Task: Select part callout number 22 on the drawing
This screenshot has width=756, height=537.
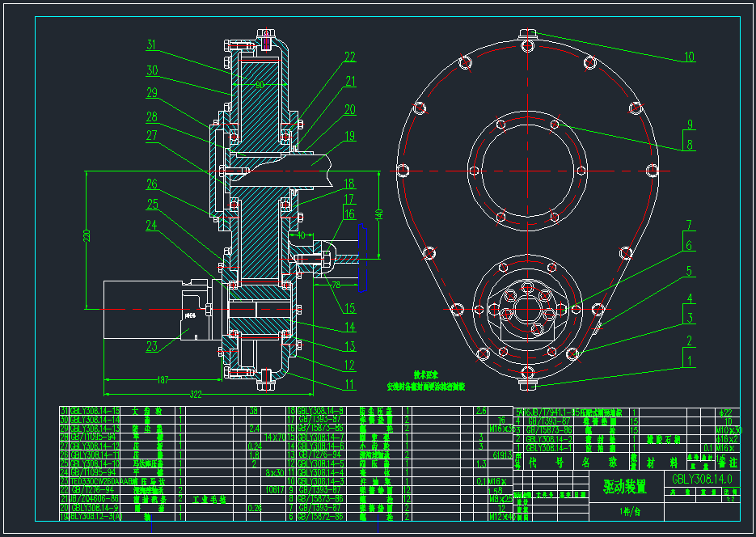Action: (349, 57)
